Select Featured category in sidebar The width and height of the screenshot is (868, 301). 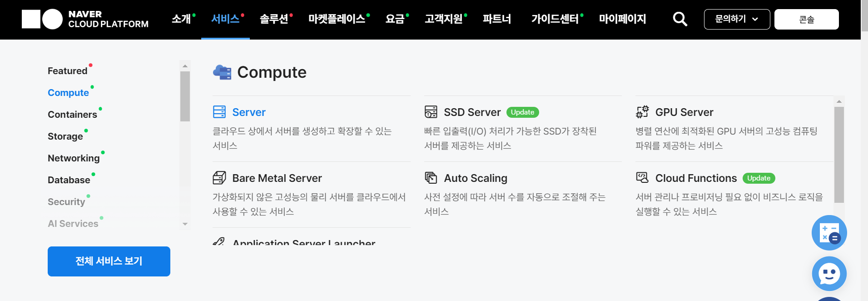click(68, 71)
